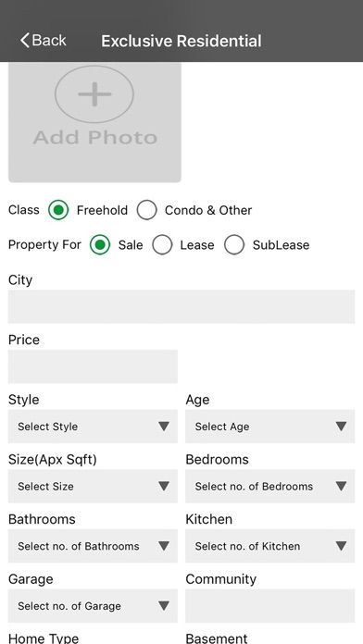
Task: Click the Community text field
Action: coord(270,606)
